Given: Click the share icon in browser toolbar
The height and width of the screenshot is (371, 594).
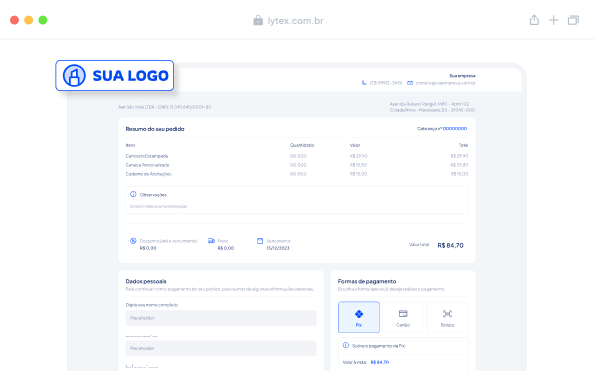Looking at the screenshot, I should pyautogui.click(x=534, y=20).
